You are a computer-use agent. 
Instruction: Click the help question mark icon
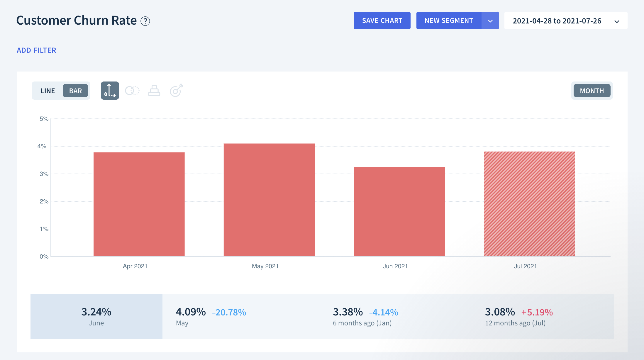(x=145, y=21)
